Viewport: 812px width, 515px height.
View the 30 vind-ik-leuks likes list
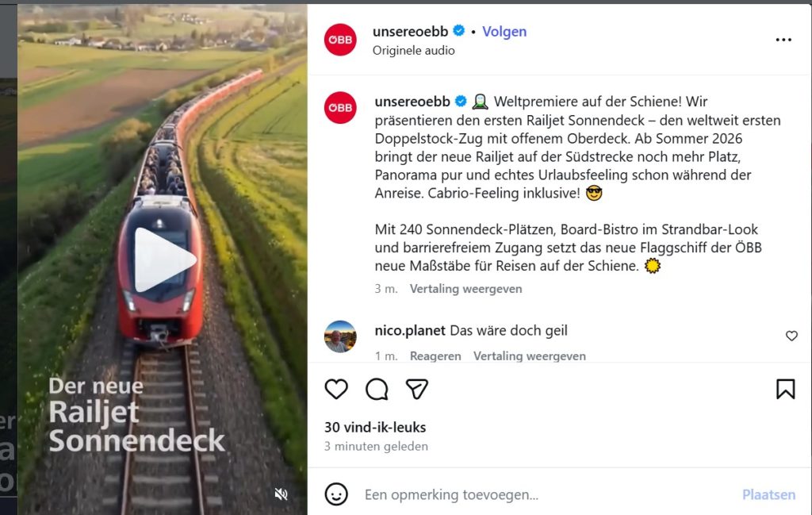pyautogui.click(x=375, y=428)
